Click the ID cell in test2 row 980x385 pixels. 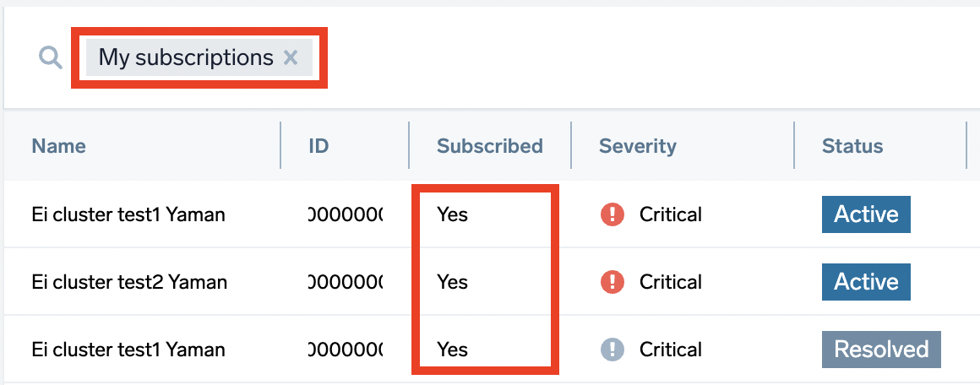coord(346,282)
